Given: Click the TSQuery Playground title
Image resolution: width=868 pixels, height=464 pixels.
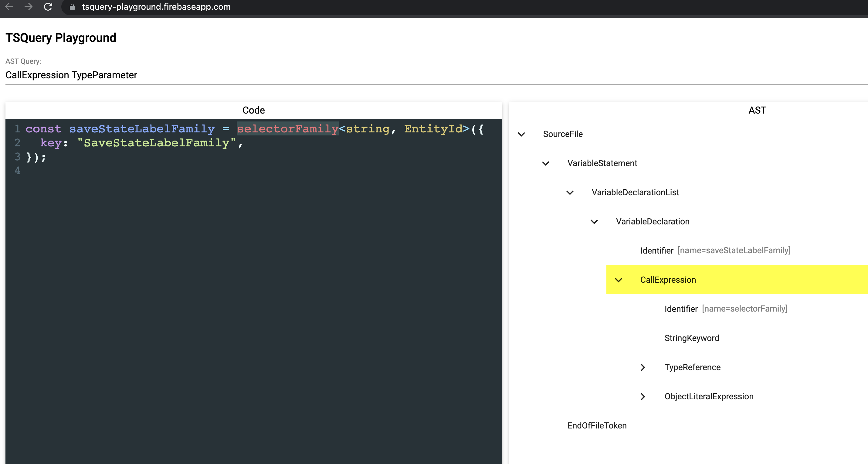Looking at the screenshot, I should [x=61, y=38].
